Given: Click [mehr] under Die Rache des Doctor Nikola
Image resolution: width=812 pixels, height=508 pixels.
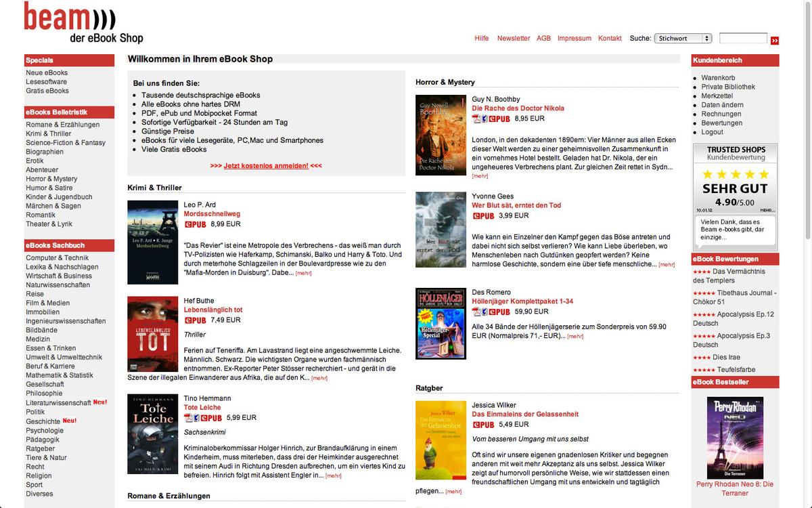Looking at the screenshot, I should (x=480, y=176).
